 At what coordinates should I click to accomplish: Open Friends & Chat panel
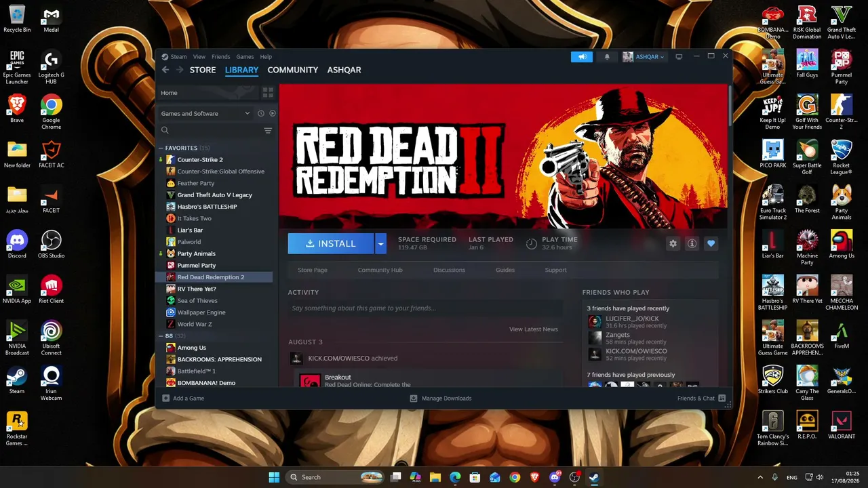701,398
